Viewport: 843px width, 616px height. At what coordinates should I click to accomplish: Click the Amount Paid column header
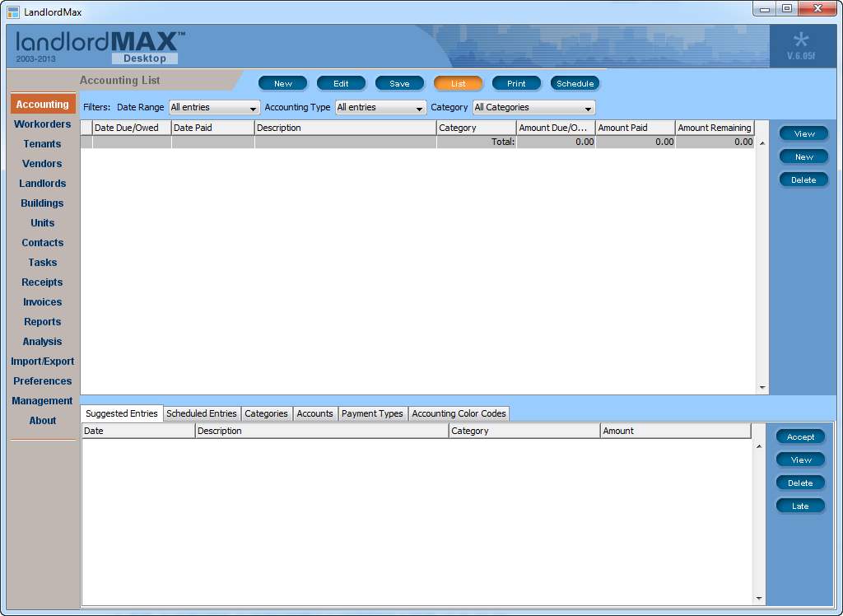[x=636, y=128]
